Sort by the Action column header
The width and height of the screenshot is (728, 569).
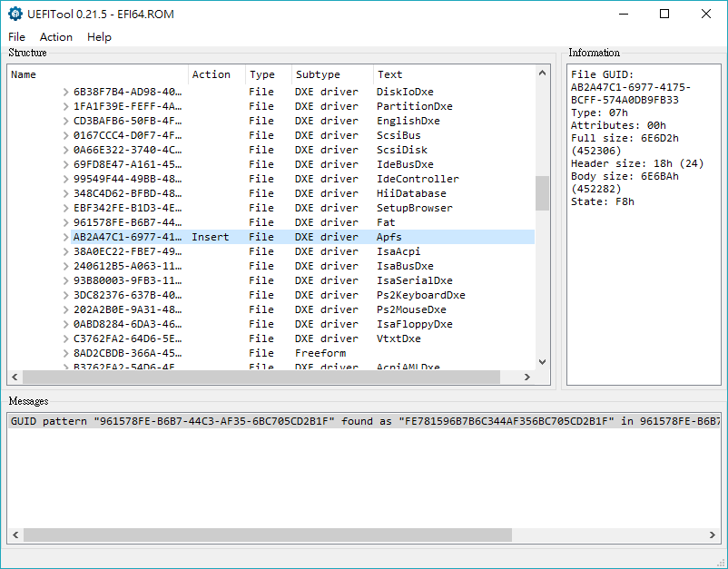pos(217,74)
